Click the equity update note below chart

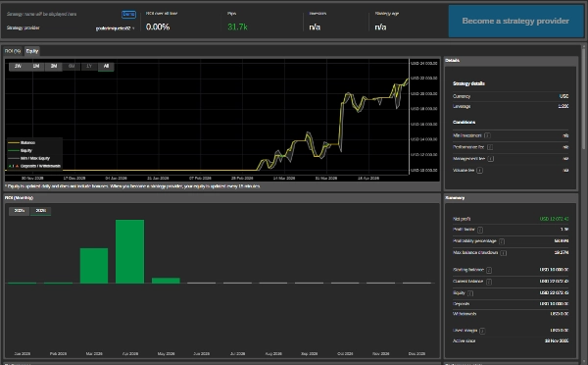pos(132,186)
